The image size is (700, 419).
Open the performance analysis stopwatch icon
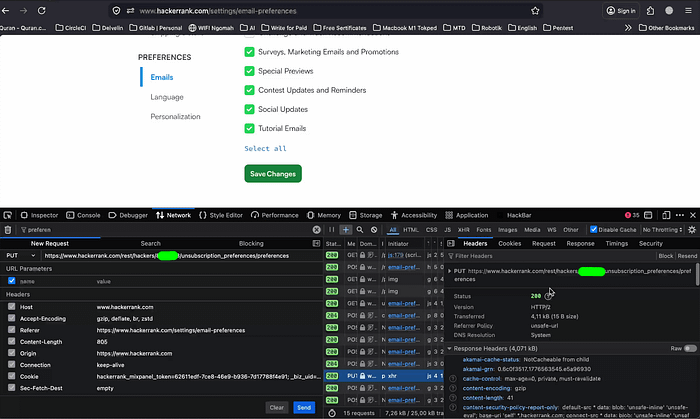(x=332, y=413)
